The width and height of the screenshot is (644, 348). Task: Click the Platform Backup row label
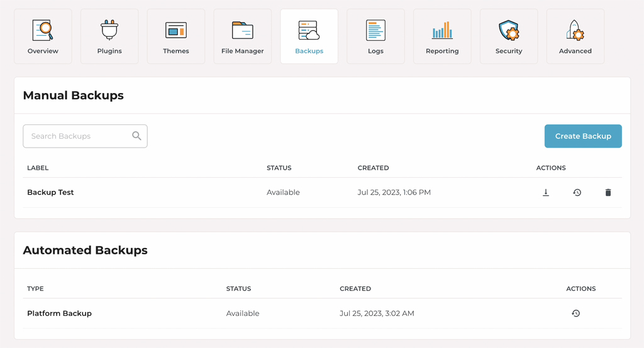click(x=60, y=313)
